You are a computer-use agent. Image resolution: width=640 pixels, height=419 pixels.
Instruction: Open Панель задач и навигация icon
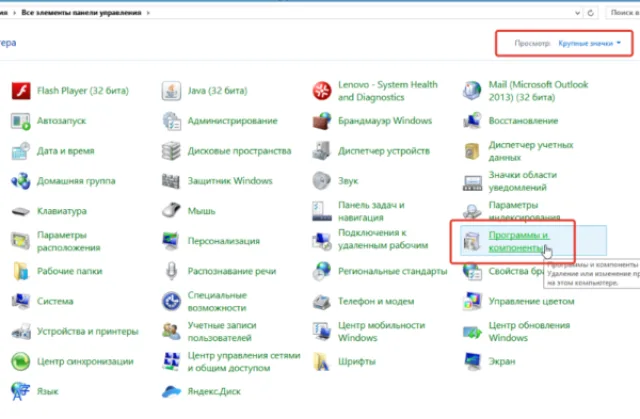pos(322,211)
